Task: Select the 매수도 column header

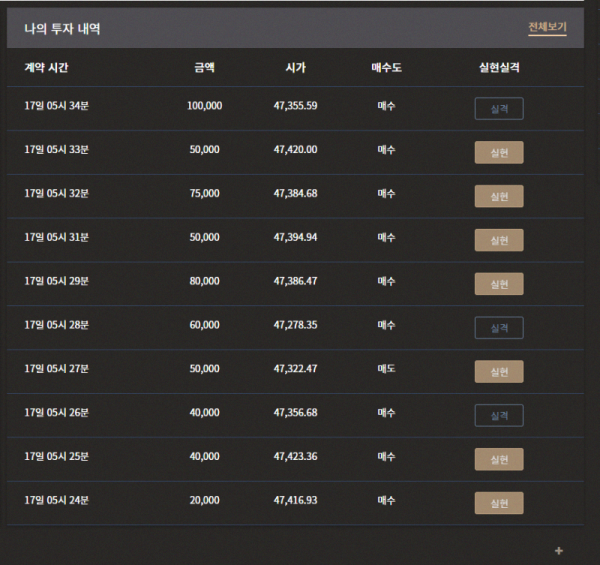Action: 386,68
